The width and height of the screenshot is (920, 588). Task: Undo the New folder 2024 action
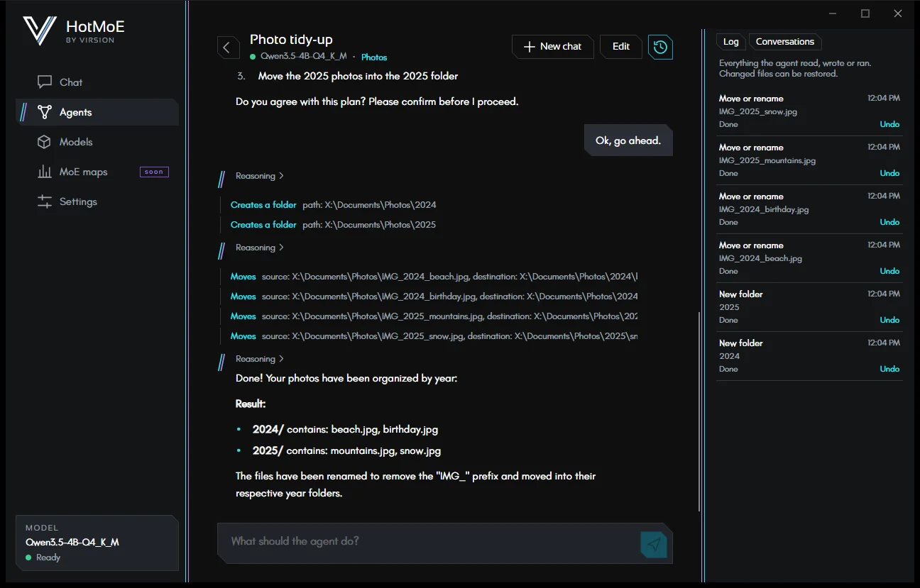click(889, 369)
